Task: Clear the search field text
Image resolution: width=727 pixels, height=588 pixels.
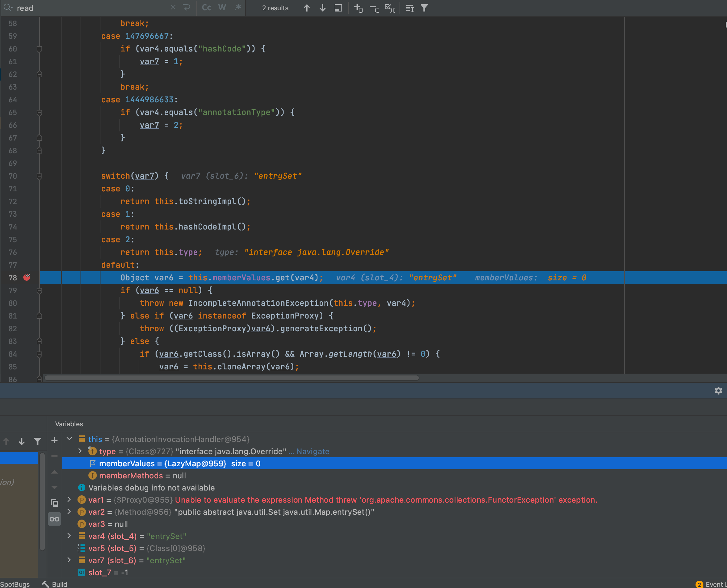Action: [173, 8]
